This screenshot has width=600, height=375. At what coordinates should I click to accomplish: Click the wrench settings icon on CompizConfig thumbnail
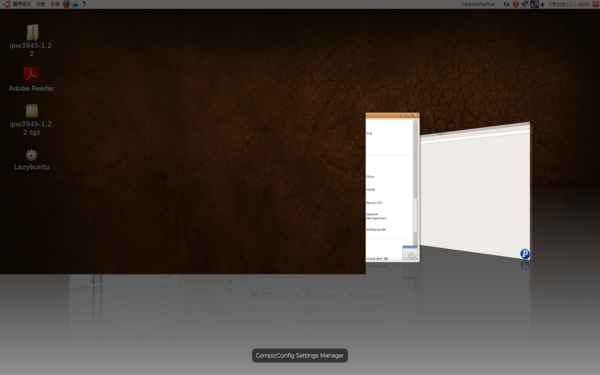(410, 253)
